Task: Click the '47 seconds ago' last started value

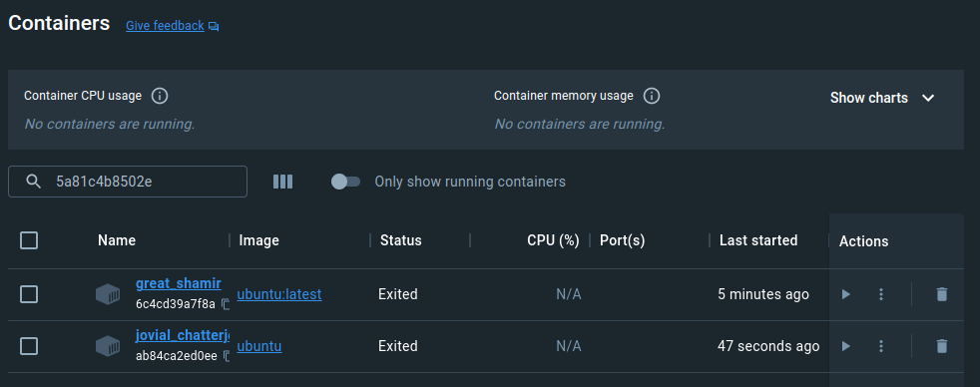Action: 768,346
